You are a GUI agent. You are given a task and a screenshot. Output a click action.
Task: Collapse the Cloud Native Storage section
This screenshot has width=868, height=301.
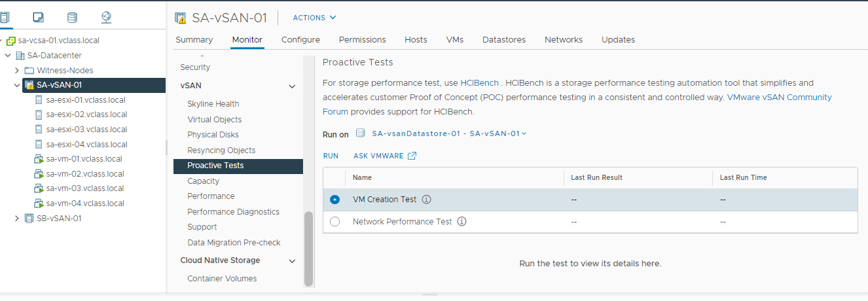[292, 260]
